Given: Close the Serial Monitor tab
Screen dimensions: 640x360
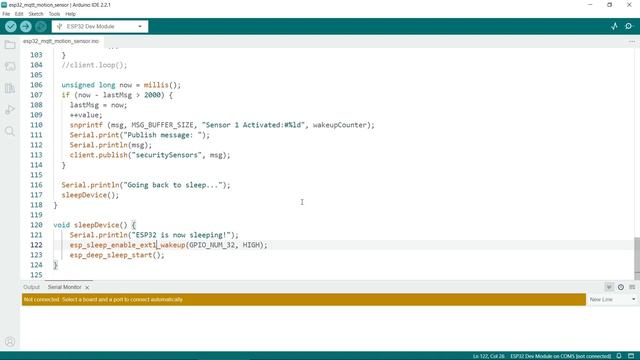Looking at the screenshot, I should point(87,287).
